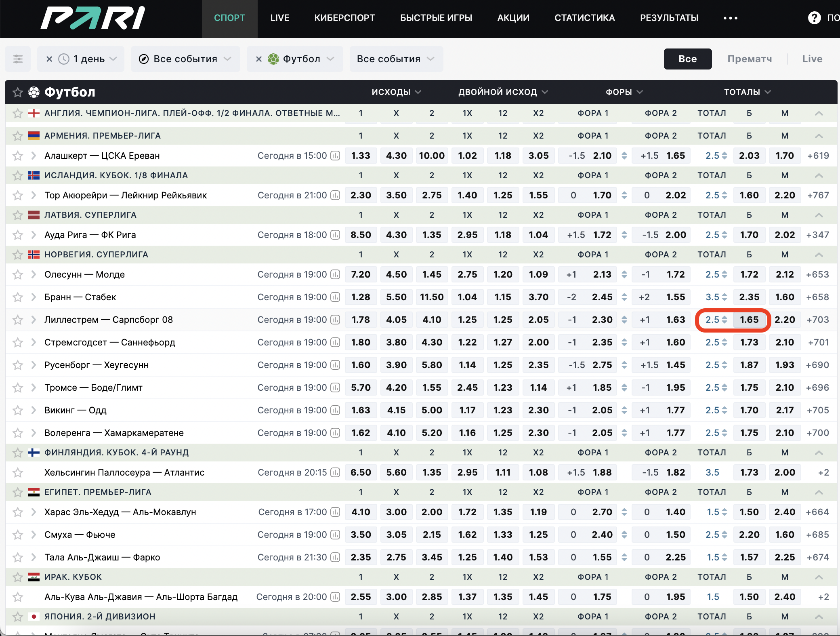Switch to LIVE tab
The height and width of the screenshot is (636, 840).
[x=279, y=18]
